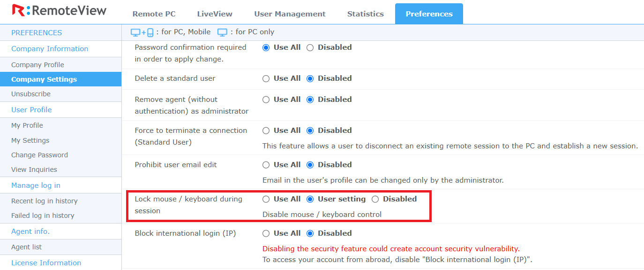Open Company Profile in sidebar
This screenshot has height=270, width=644.
point(37,65)
